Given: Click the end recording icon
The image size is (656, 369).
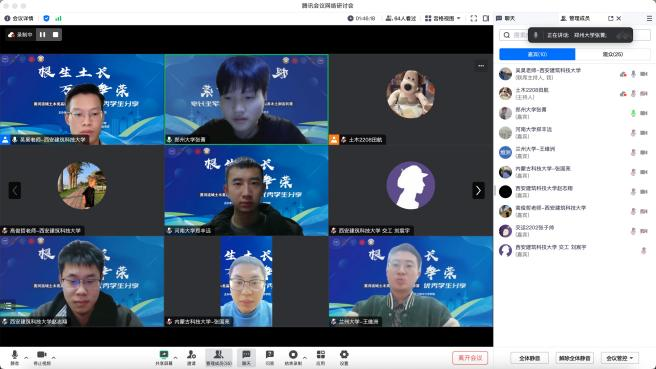Looking at the screenshot, I should (x=293, y=357).
